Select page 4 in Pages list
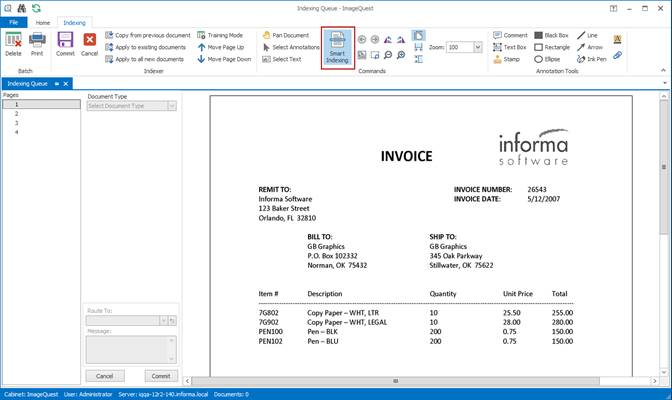This screenshot has width=672, height=400. point(42,132)
